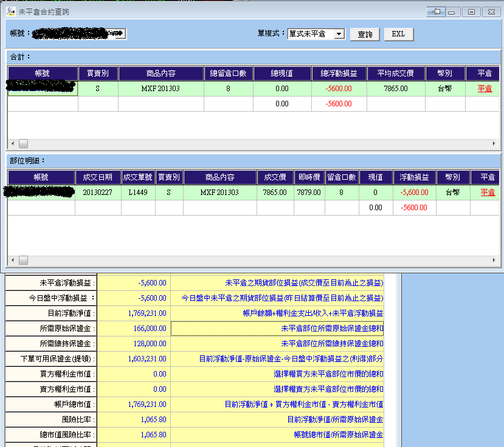Viewport: 504px width, 447px height.
Task: Click the 查詢 query button
Action: tap(365, 34)
